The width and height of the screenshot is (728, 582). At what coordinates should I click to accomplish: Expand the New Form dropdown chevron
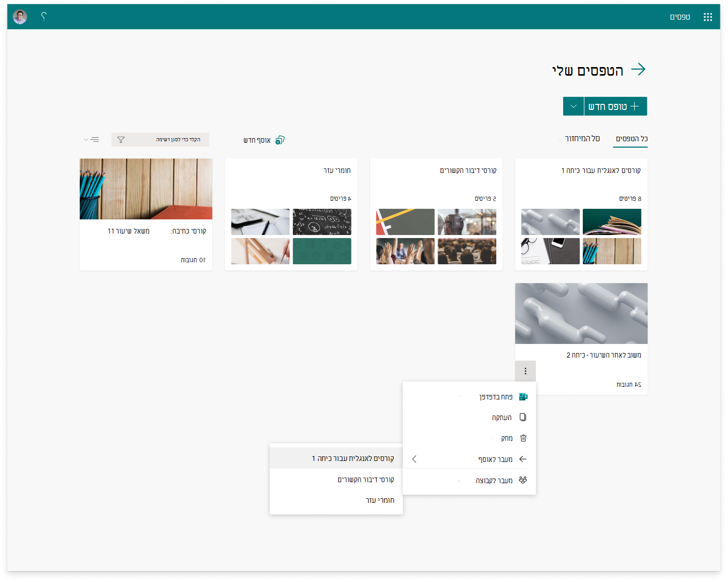pyautogui.click(x=573, y=106)
